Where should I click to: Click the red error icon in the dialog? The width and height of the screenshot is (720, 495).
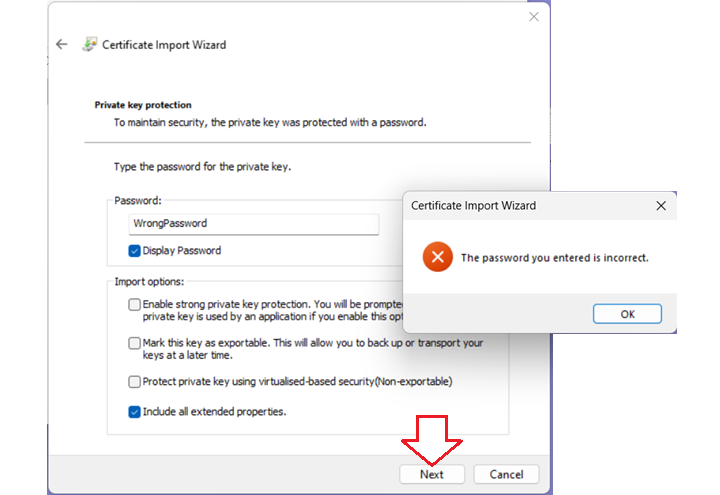(x=437, y=257)
